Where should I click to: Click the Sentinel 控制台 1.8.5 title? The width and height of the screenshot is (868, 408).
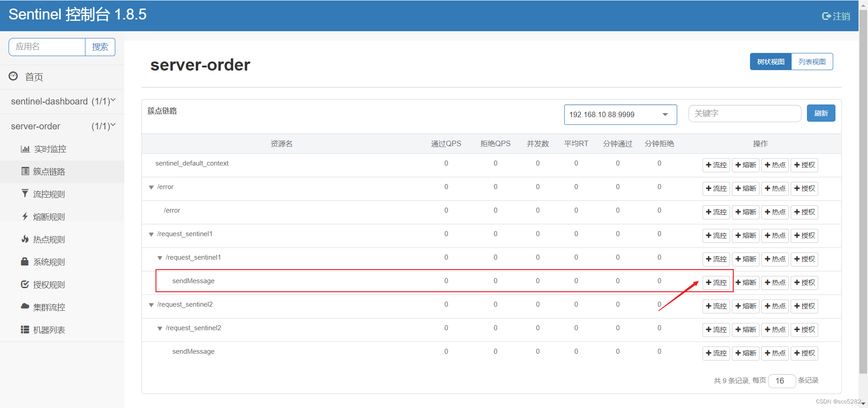point(77,14)
